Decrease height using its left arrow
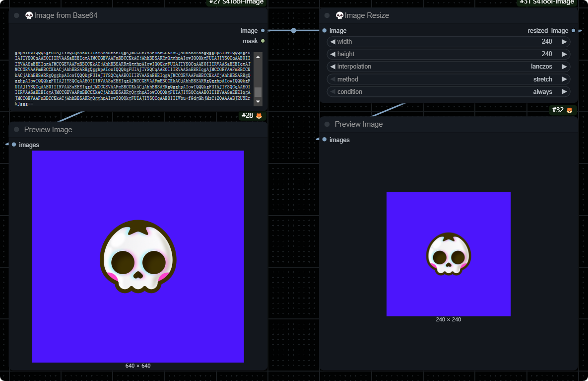 [333, 54]
